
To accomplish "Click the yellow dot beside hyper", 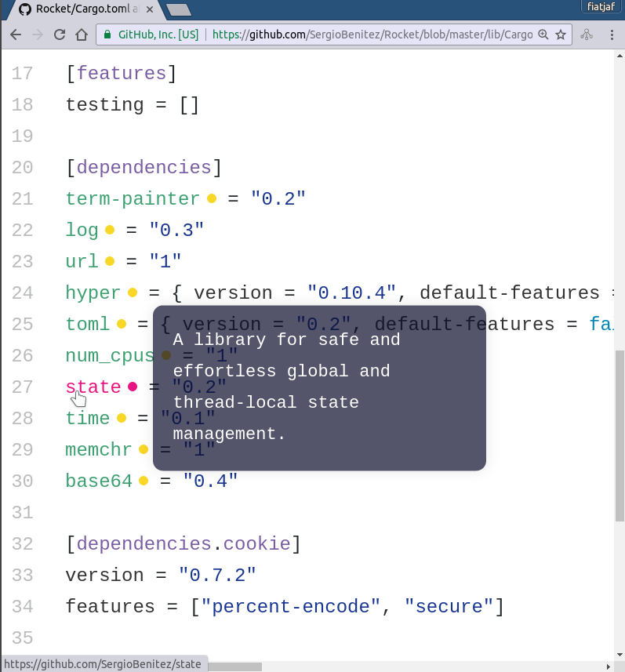I will click(133, 292).
